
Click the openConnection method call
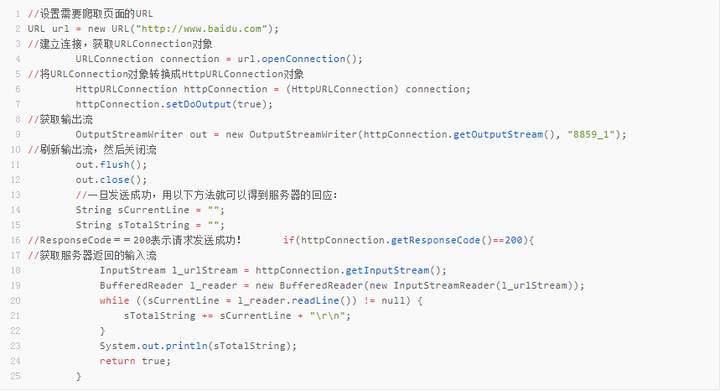click(x=303, y=59)
